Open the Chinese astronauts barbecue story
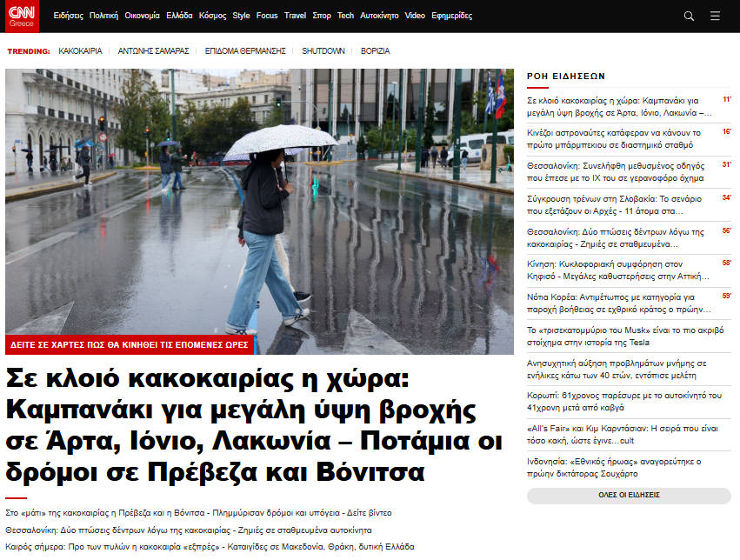Screen dimensions: 740x560 coord(614,138)
